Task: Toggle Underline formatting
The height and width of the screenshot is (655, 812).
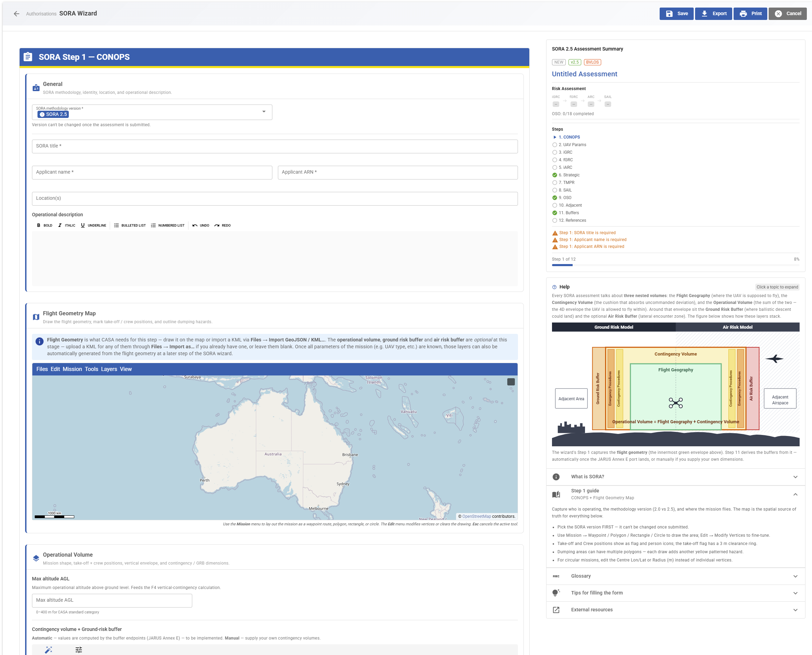Action: (93, 225)
